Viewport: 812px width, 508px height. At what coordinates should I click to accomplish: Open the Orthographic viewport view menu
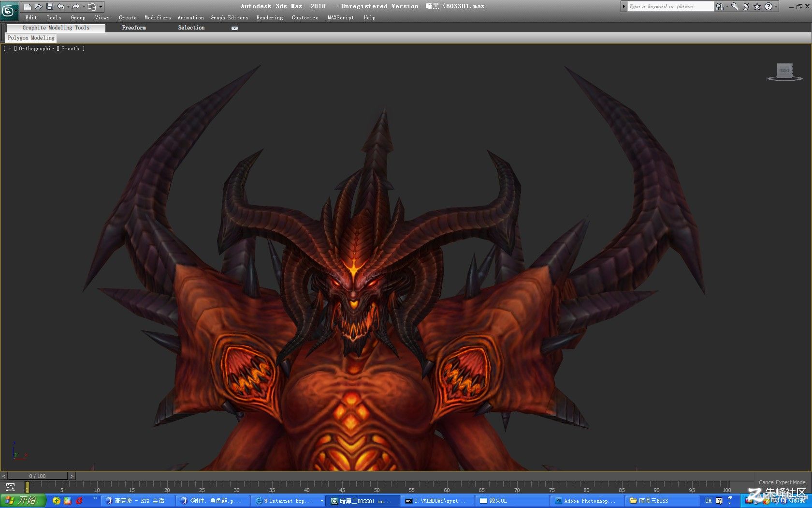click(x=36, y=48)
